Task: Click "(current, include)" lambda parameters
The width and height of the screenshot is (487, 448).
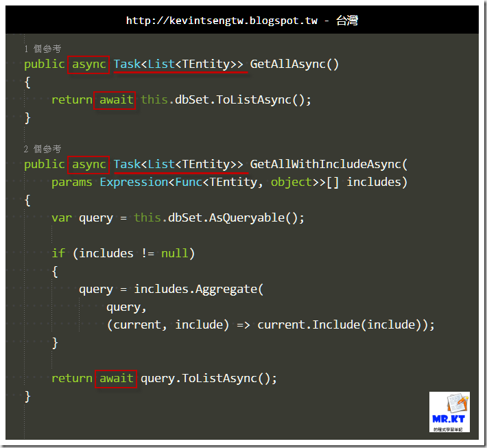Action: tap(168, 325)
